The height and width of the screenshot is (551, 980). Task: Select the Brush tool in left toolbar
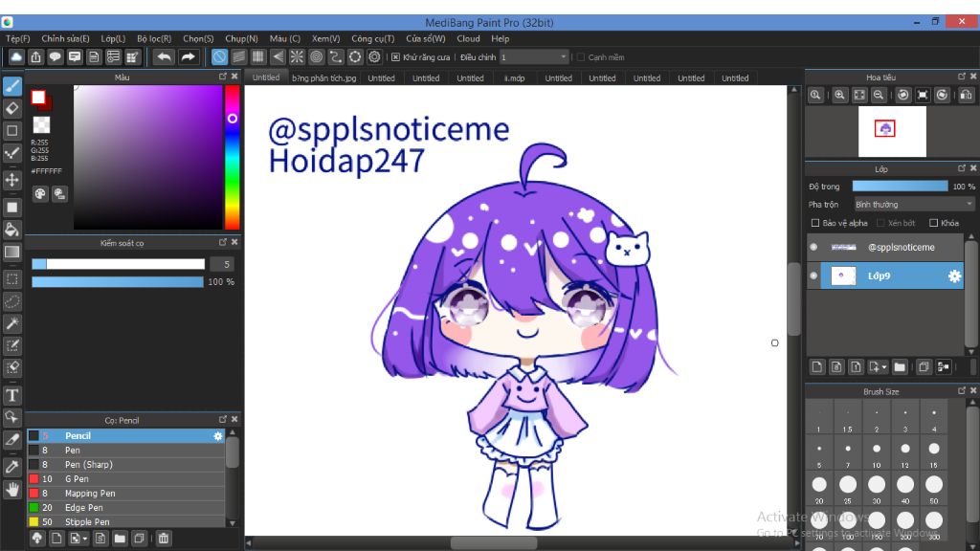click(x=11, y=86)
